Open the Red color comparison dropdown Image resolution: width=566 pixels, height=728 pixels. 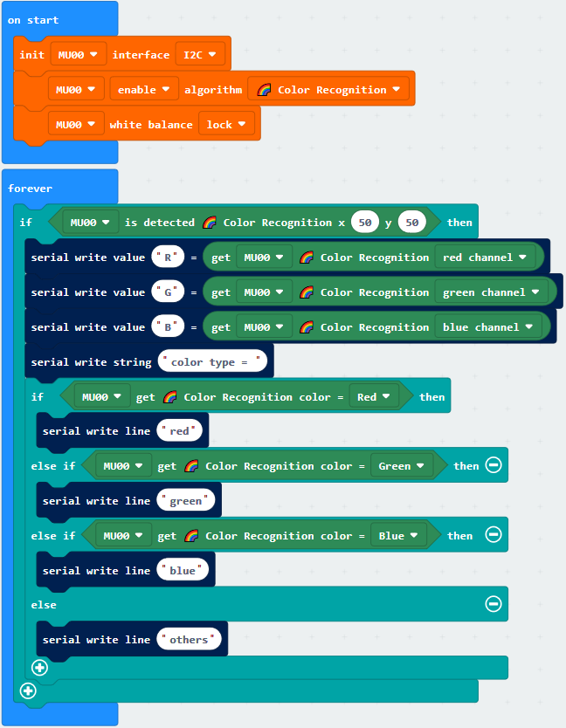pos(374,397)
